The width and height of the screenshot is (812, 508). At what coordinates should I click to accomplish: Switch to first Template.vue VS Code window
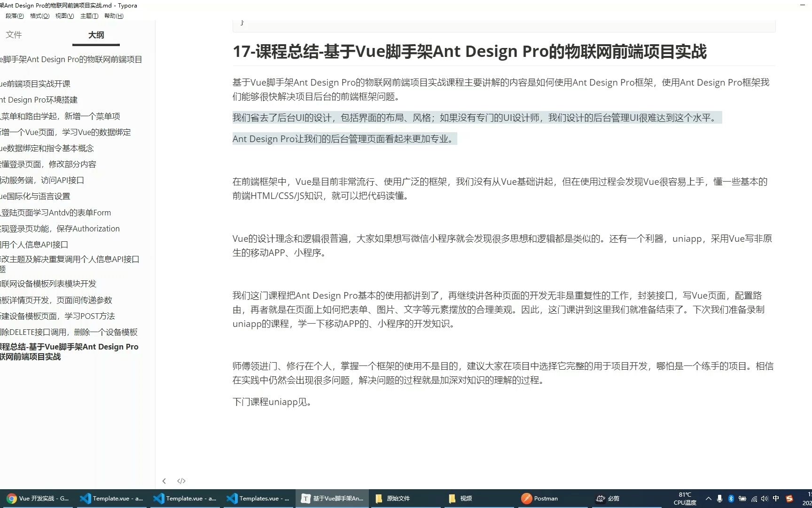112,498
